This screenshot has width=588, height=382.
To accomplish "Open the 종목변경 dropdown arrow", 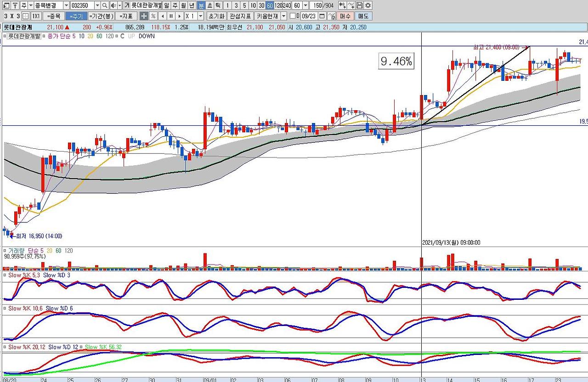I will pos(66,6).
